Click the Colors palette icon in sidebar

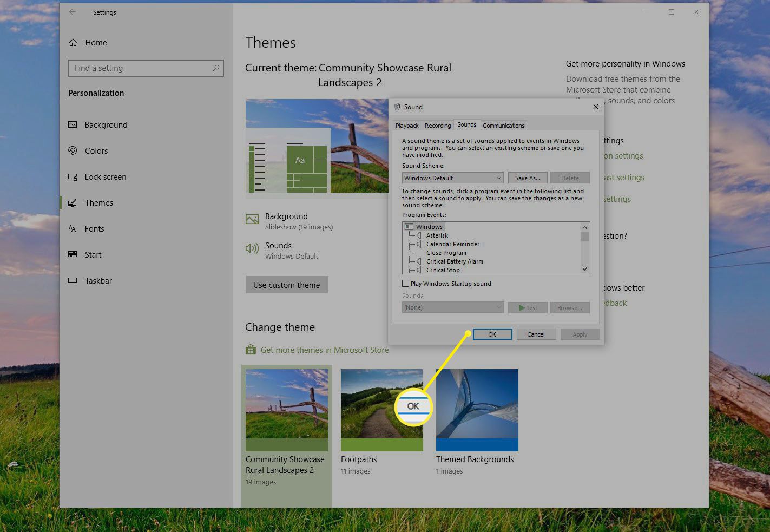[73, 151]
